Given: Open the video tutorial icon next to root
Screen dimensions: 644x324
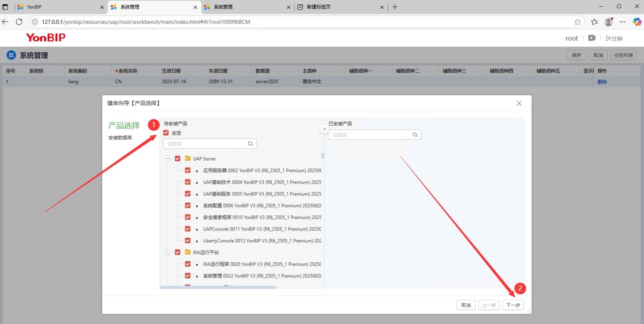Looking at the screenshot, I should pyautogui.click(x=592, y=38).
